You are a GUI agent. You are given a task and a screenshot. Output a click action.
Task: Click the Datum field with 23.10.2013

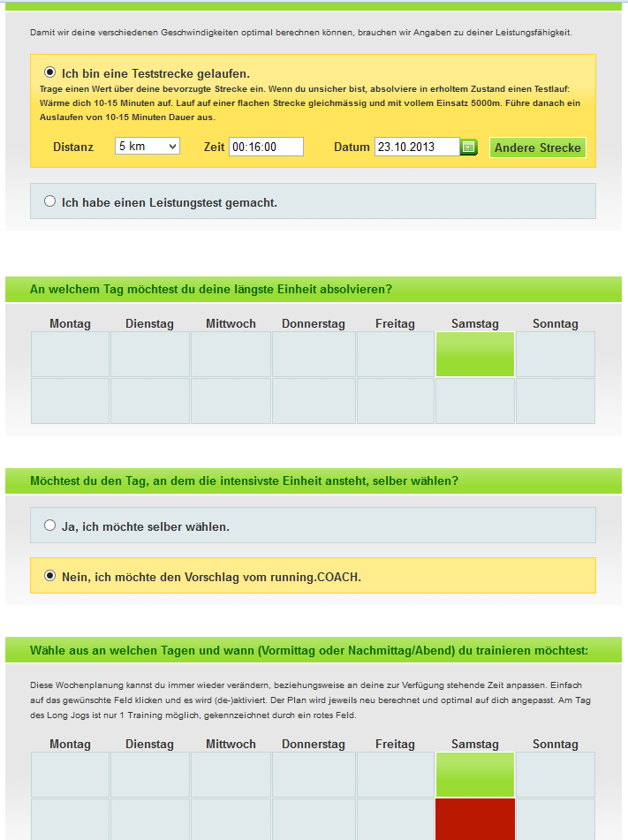pyautogui.click(x=417, y=147)
